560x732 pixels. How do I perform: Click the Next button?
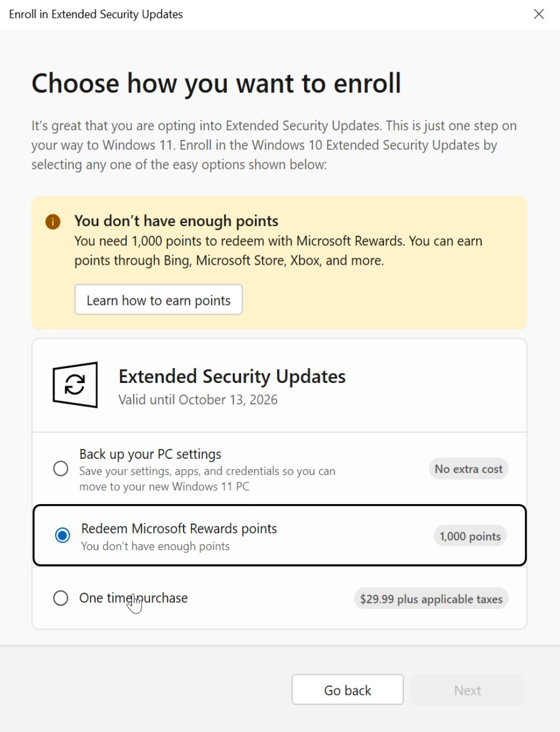coord(467,690)
